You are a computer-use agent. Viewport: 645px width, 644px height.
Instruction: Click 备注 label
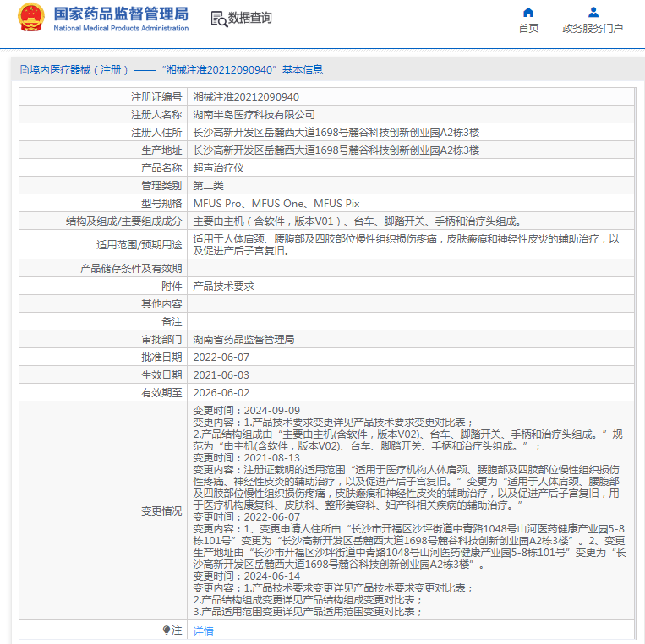point(172,322)
